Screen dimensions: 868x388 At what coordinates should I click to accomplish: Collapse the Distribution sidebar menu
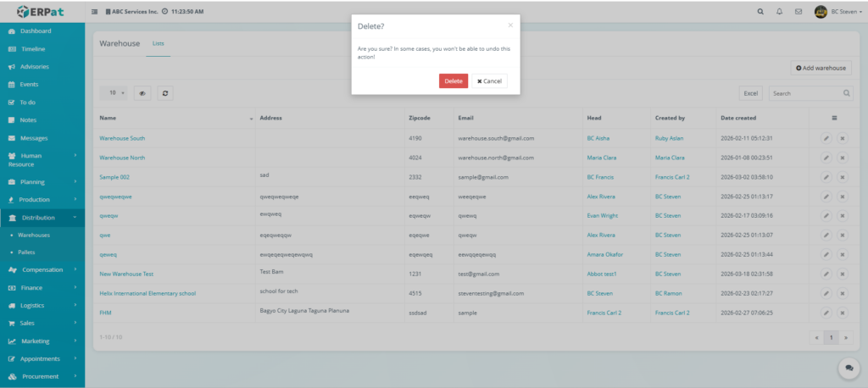pyautogui.click(x=42, y=218)
